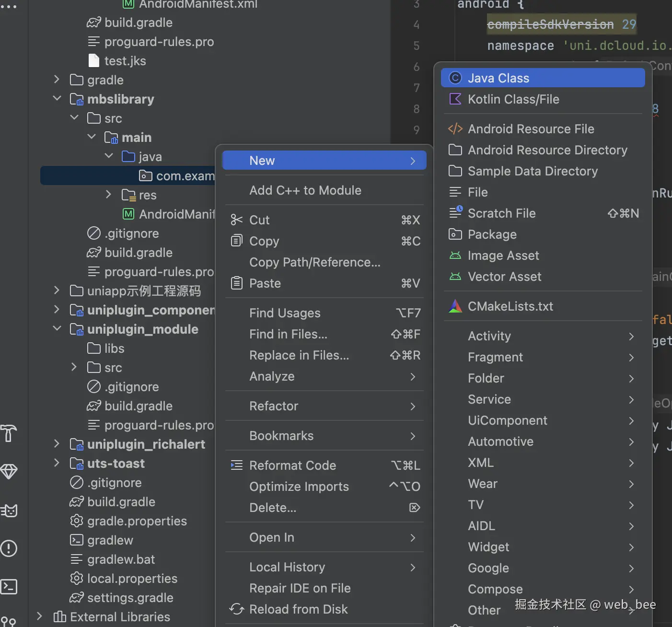
Task: Expand the uts-toast module node
Action: pyautogui.click(x=57, y=463)
